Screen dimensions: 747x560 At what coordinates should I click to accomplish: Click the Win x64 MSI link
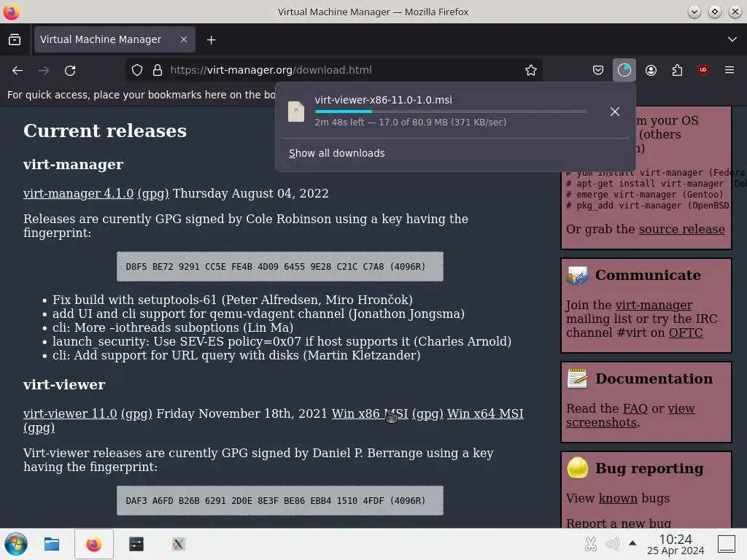pos(485,413)
